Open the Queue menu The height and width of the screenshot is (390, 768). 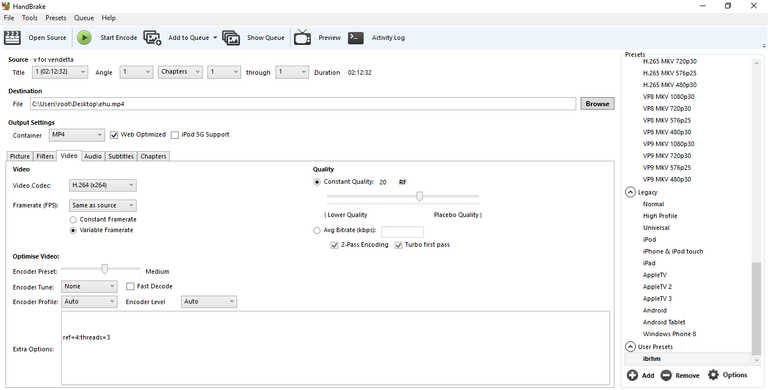click(x=84, y=18)
